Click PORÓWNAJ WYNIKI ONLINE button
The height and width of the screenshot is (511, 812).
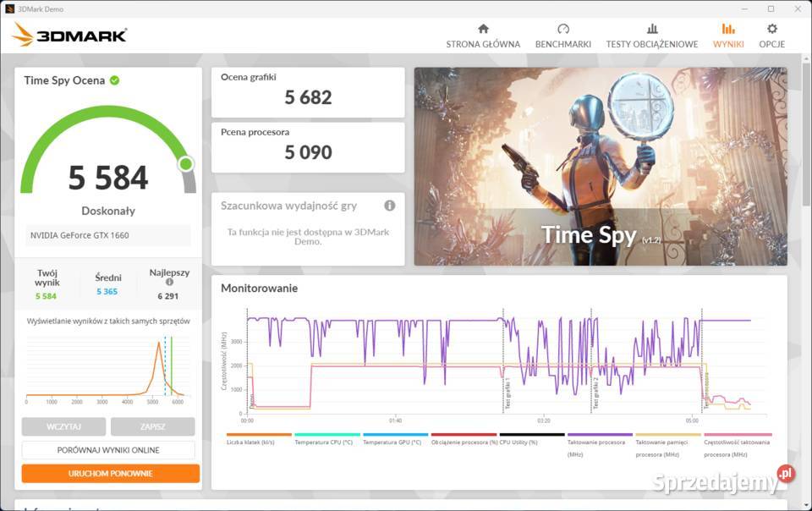tap(108, 450)
